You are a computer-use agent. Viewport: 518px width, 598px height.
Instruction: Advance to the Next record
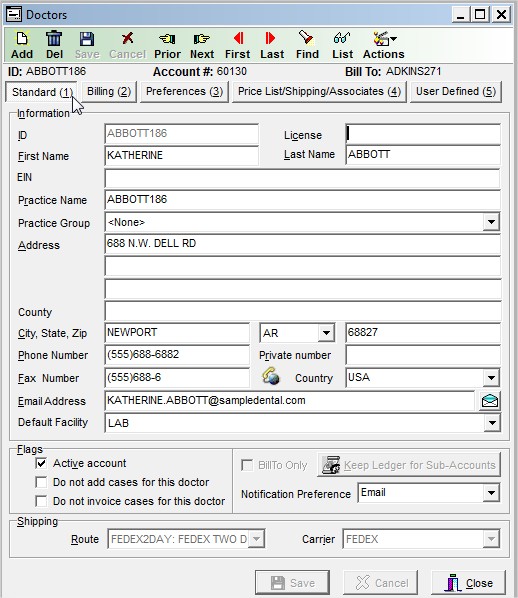click(x=202, y=45)
